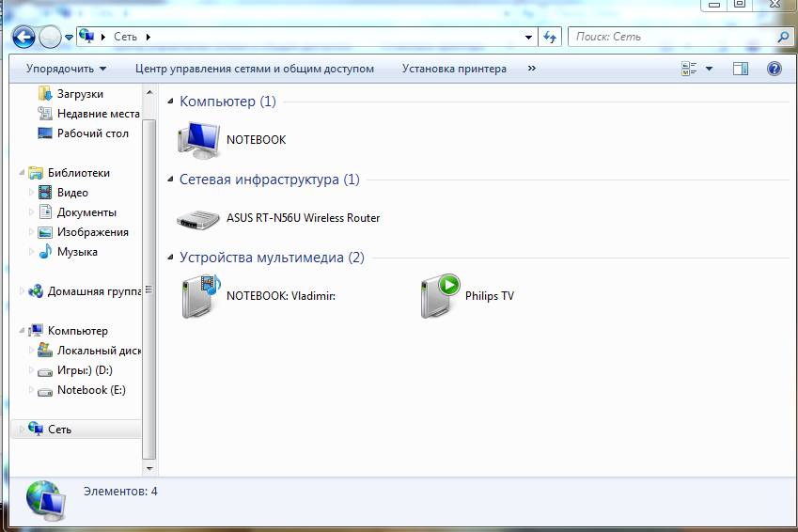
Task: Click ASUS RT-N56U Wireless Router label
Action: click(x=303, y=218)
